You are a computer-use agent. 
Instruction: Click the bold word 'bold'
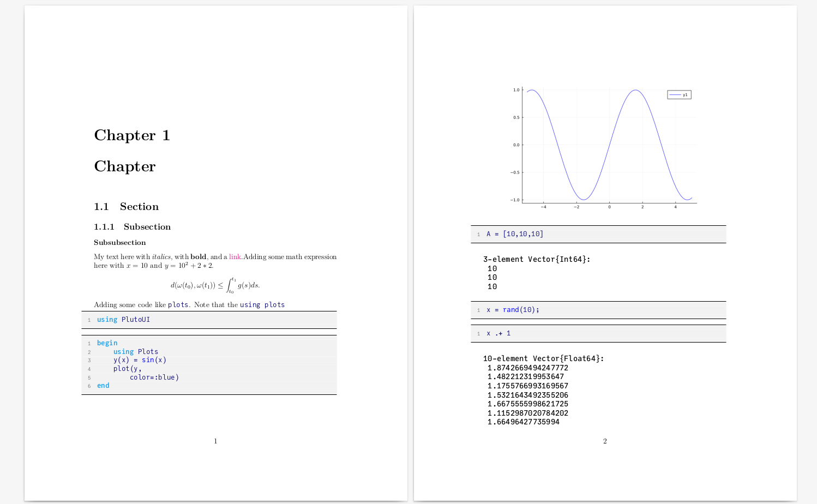199,257
